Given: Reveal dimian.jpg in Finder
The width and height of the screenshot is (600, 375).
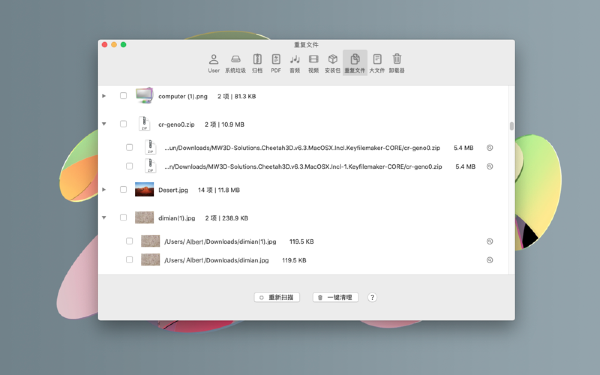Looking at the screenshot, I should [490, 260].
